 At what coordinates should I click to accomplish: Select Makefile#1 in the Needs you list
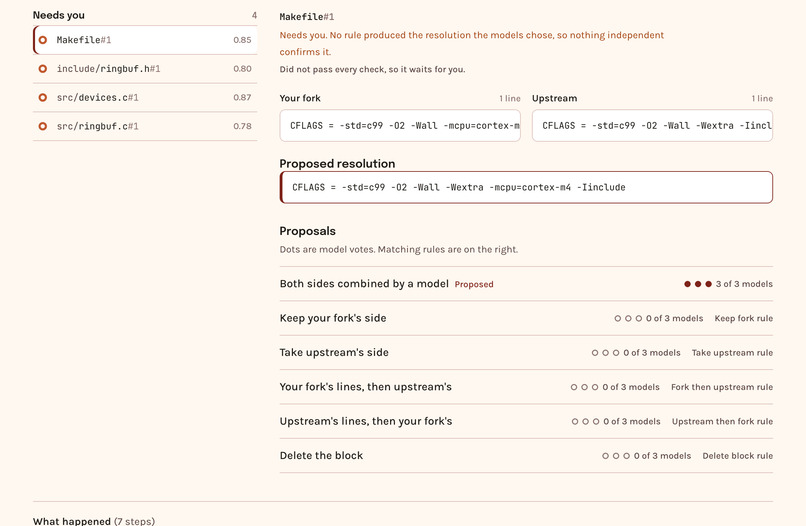[x=145, y=40]
